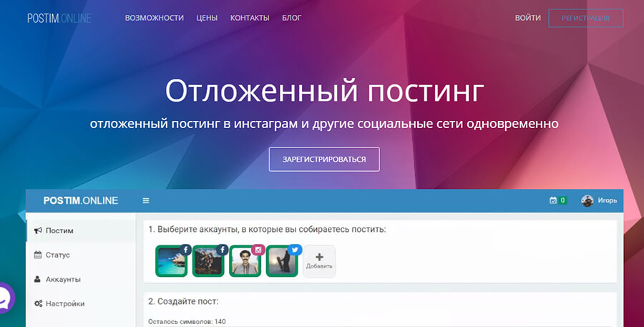Click the user avatar next to Игорь
Viewport: 644px width, 327px height.
587,200
